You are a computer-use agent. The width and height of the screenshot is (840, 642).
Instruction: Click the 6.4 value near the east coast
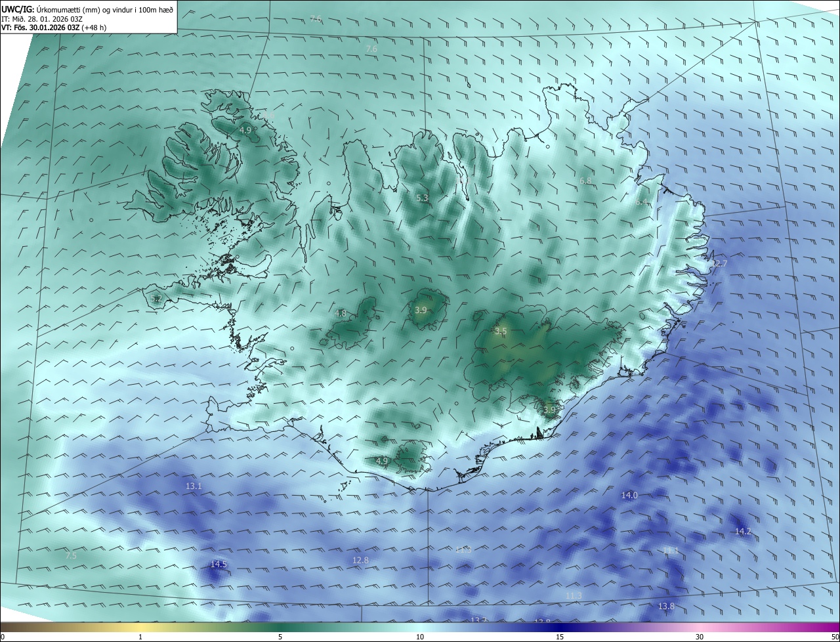coord(641,202)
